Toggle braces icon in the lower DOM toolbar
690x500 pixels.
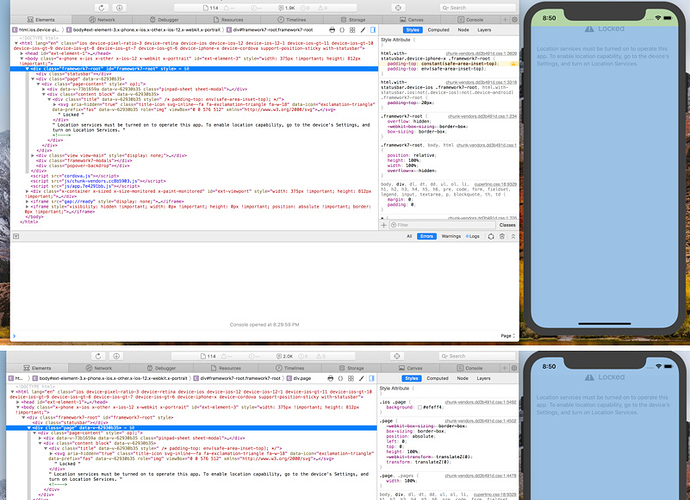tap(341, 378)
